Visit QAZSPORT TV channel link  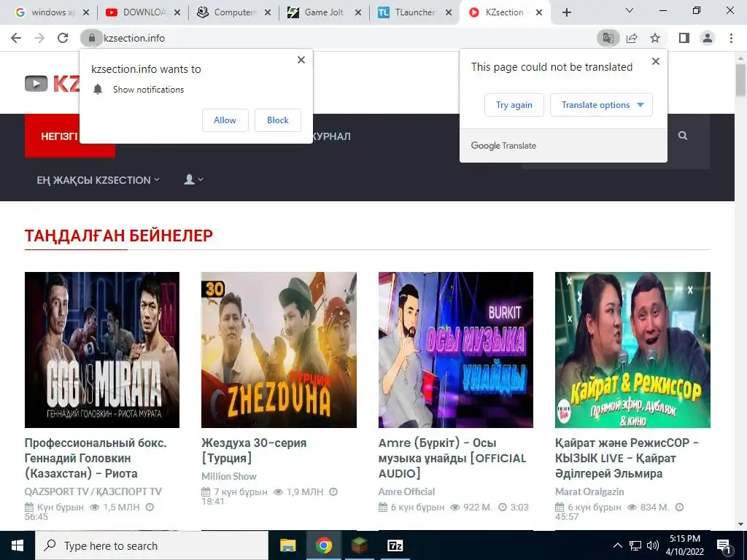coord(93,491)
